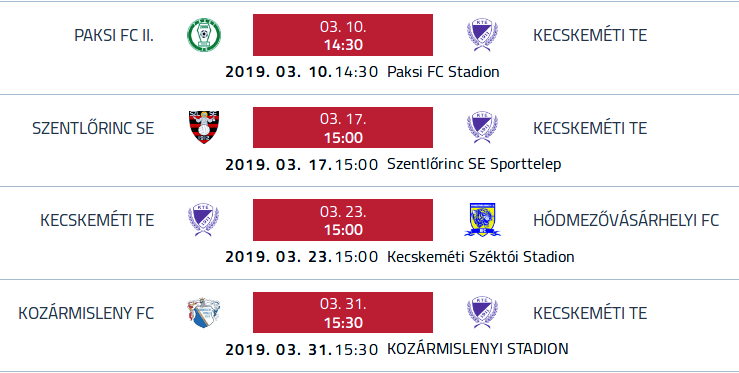This screenshot has height=373, width=739.
Task: Click the KOZÁRMISLENYI STADION venue text
Action: [478, 349]
